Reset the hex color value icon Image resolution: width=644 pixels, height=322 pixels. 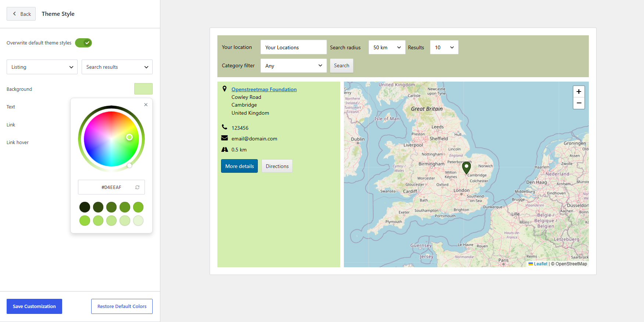[137, 187]
